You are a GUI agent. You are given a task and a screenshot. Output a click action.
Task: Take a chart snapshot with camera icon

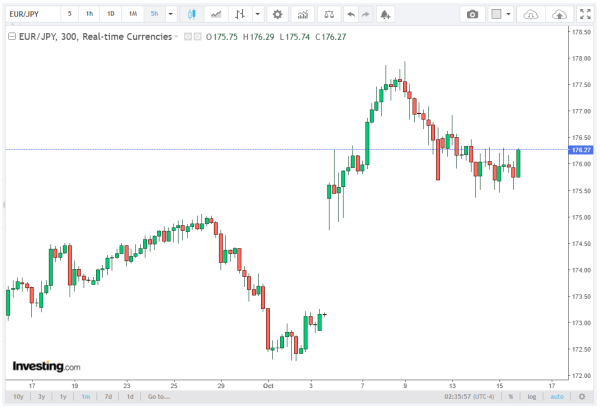coord(473,14)
